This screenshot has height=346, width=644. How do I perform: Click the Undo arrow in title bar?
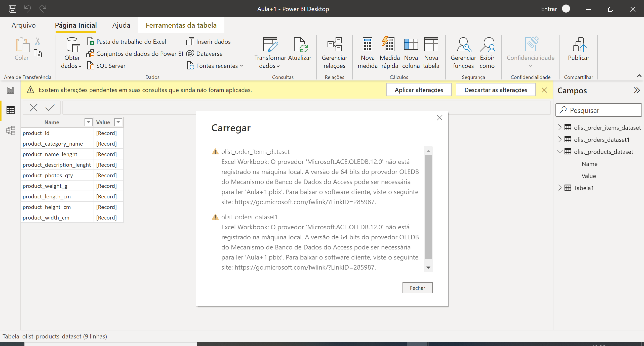tap(28, 9)
